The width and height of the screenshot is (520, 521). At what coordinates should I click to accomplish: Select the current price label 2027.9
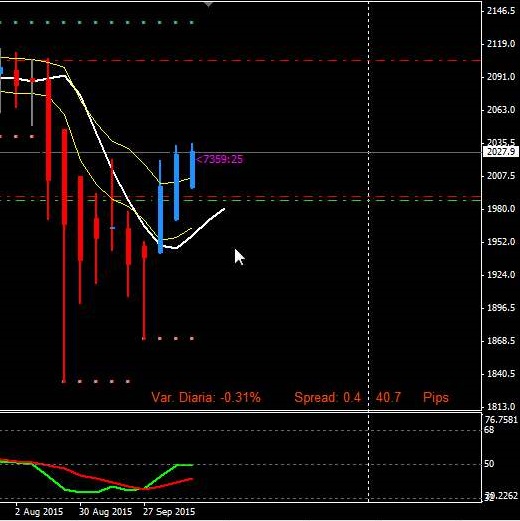[x=501, y=152]
